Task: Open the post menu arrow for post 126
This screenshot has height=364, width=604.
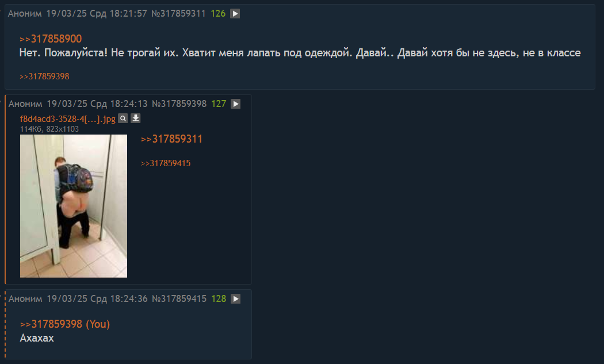Action: [x=235, y=13]
